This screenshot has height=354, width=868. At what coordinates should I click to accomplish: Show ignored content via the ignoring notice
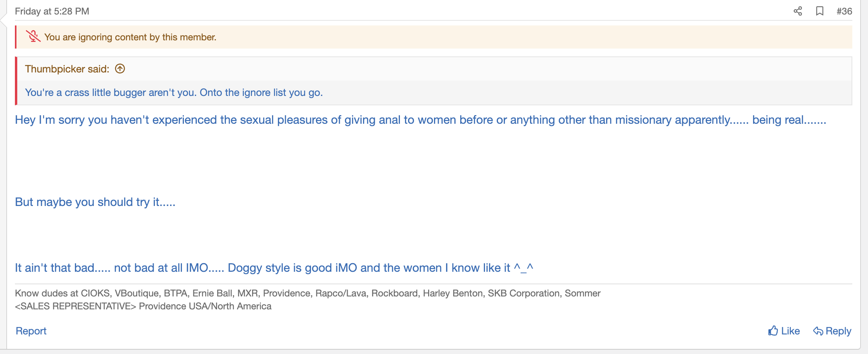click(x=130, y=37)
